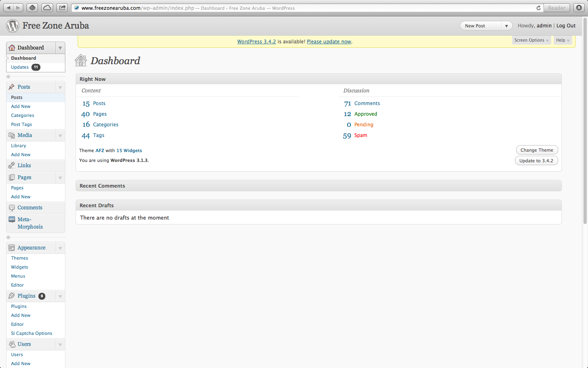This screenshot has width=588, height=368.
Task: Click the Recent Comments panel header
Action: point(318,186)
